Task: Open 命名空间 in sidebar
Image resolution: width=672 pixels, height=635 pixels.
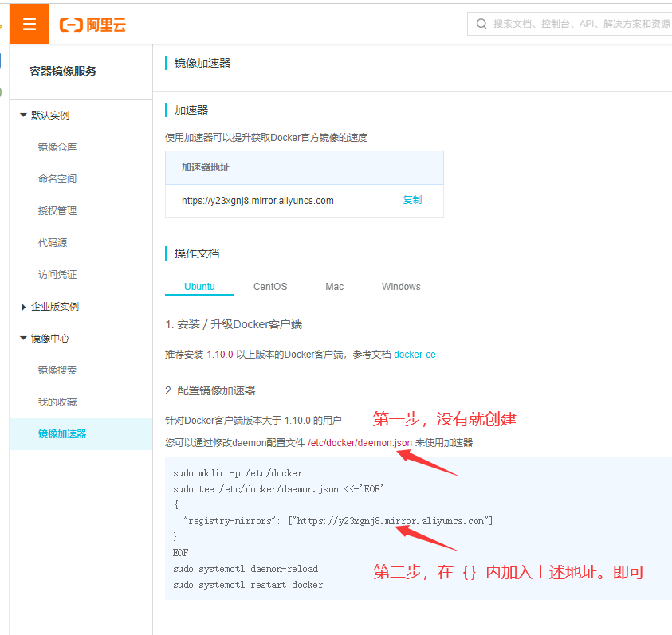Action: [x=57, y=178]
